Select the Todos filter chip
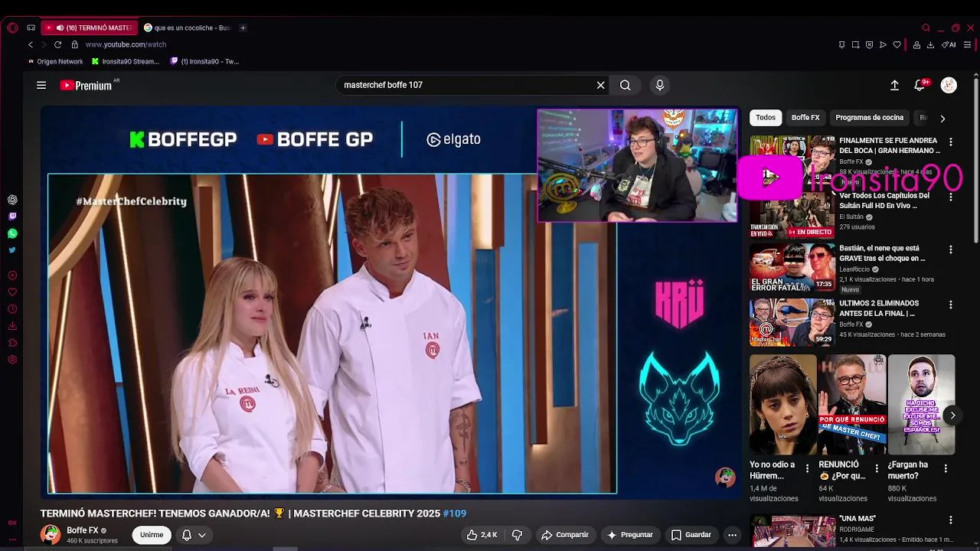This screenshot has height=551, width=980. [x=766, y=118]
